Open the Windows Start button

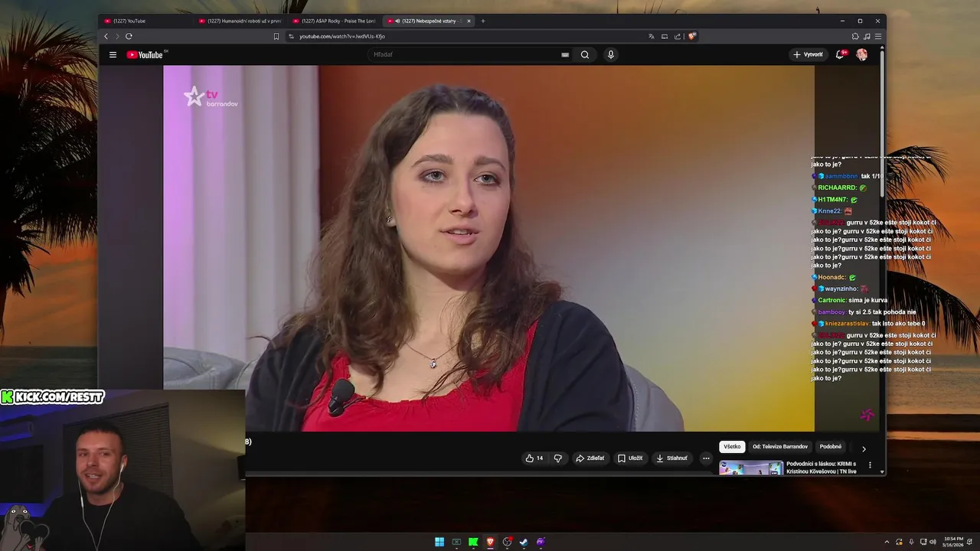(439, 542)
